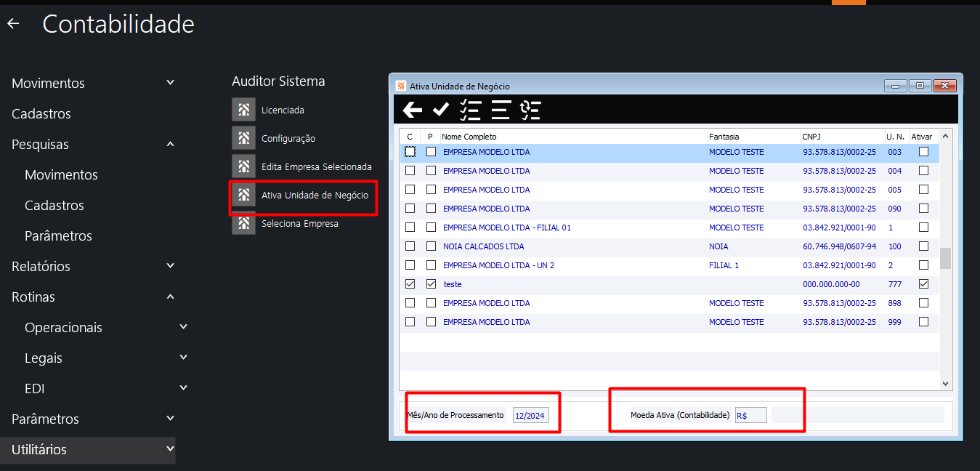Click the Licenciada icon

(x=244, y=110)
